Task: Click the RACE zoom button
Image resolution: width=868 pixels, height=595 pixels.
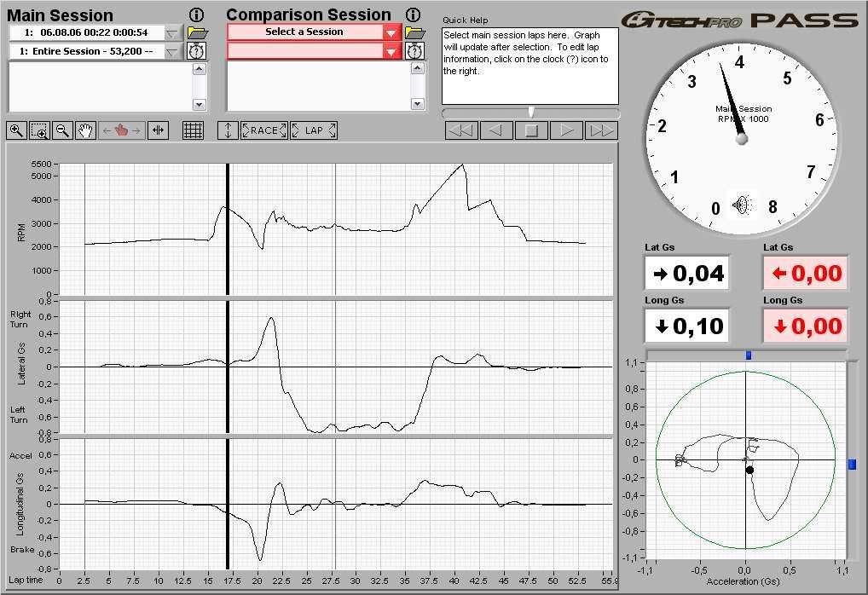Action: point(264,130)
